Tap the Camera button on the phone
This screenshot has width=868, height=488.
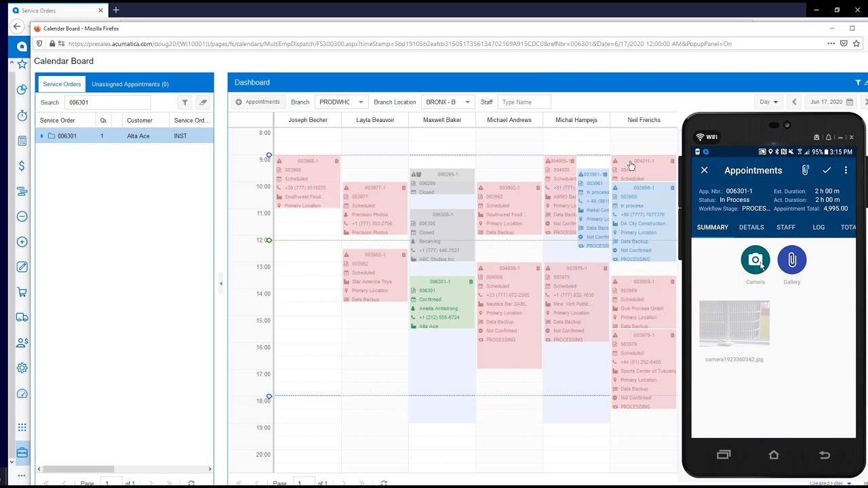pyautogui.click(x=755, y=260)
